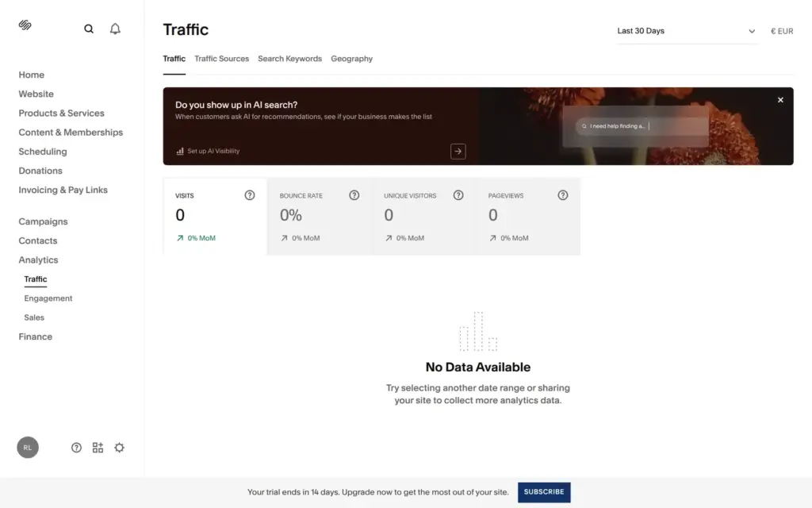This screenshot has width=812, height=508.
Task: Click the Subscribe button
Action: pyautogui.click(x=544, y=492)
